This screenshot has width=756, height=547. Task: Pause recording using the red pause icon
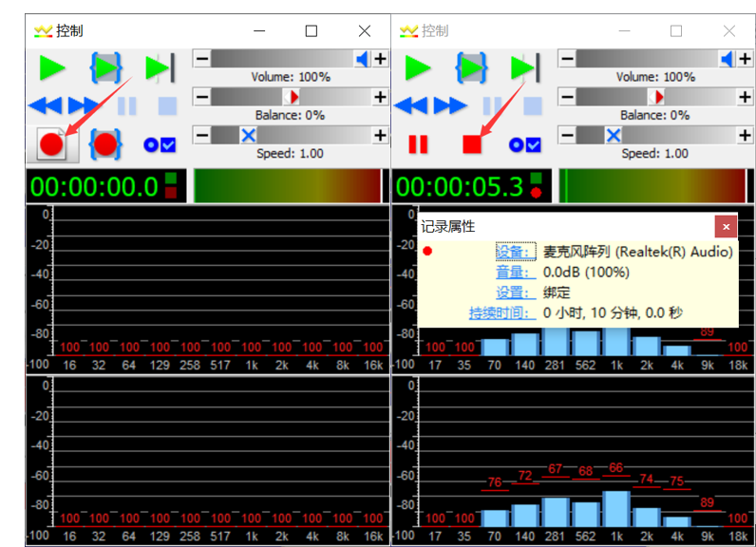[417, 144]
